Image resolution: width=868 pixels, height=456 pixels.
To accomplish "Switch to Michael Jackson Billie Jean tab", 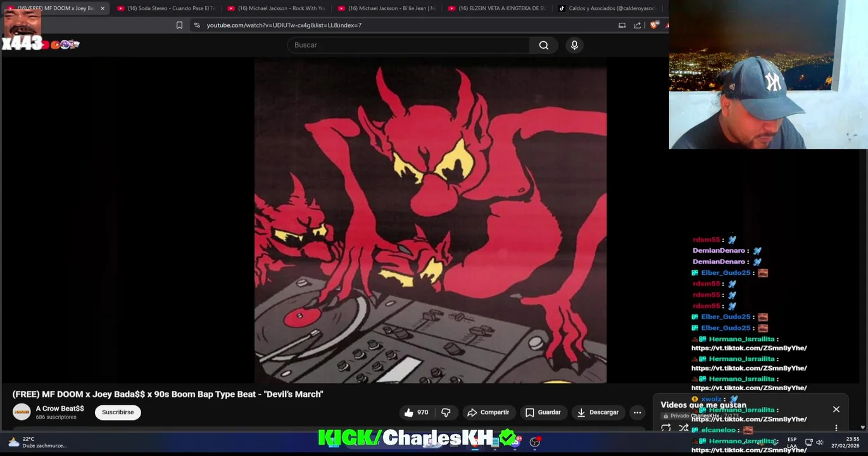I will [386, 8].
